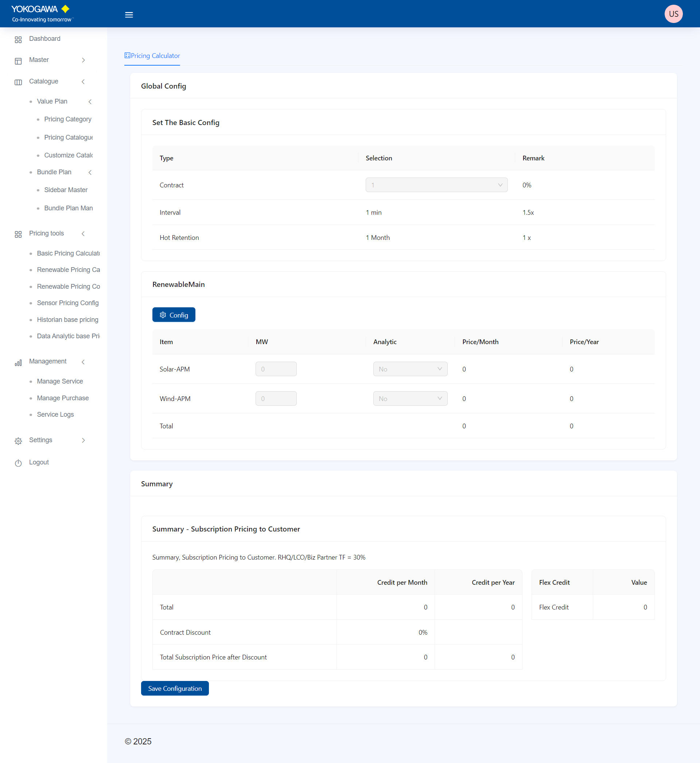Click the Master table icon in sidebar
The image size is (700, 763).
[18, 61]
